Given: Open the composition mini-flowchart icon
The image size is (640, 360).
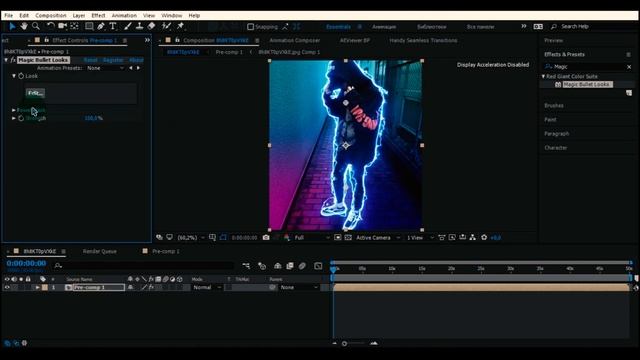Looking at the screenshot, I should (x=246, y=266).
